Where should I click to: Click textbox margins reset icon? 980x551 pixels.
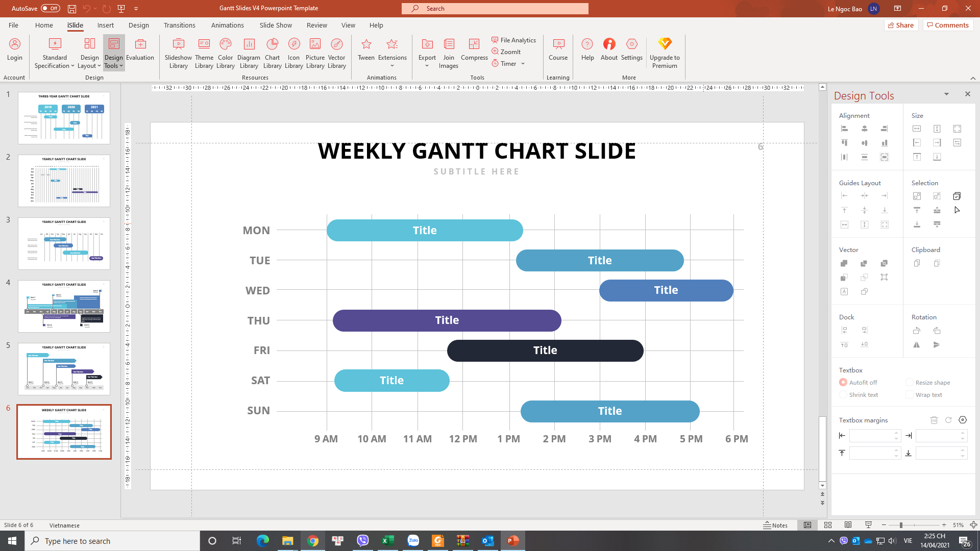pos(948,420)
